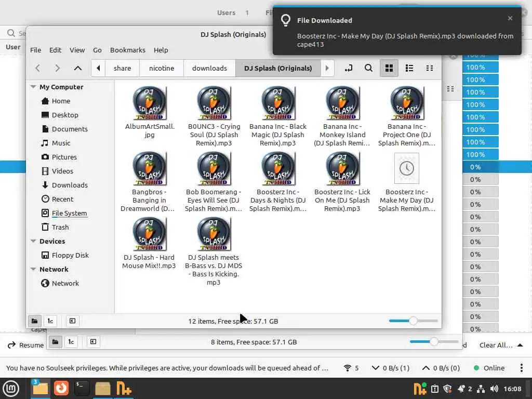Open Pictures in the sidebar
532x399 pixels.
point(64,157)
